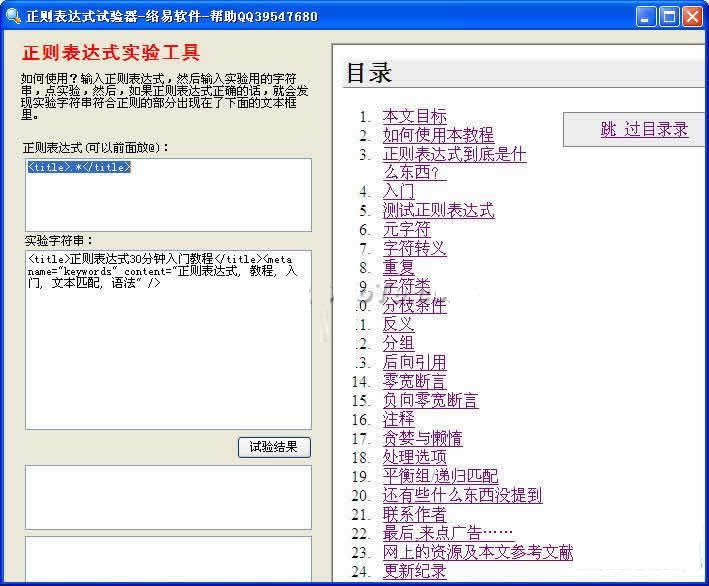The width and height of the screenshot is (709, 586).
Task: Open the 联系作者 link
Action: pyautogui.click(x=415, y=514)
